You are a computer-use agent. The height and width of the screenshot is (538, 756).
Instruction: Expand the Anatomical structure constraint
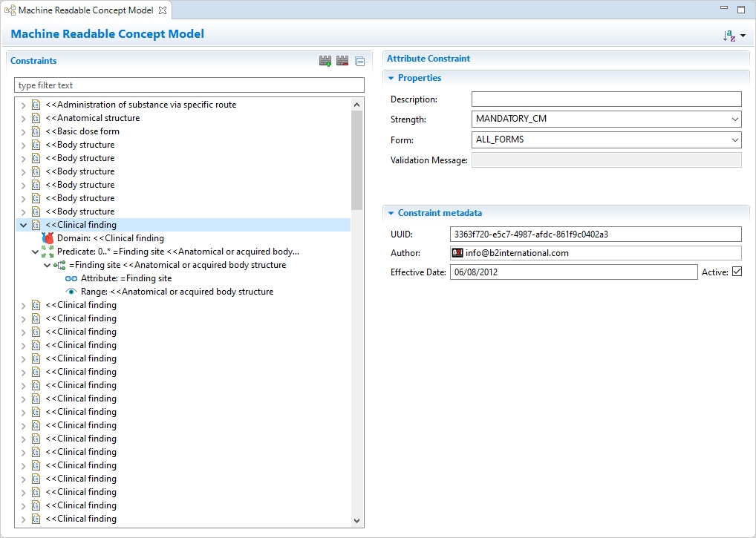23,118
